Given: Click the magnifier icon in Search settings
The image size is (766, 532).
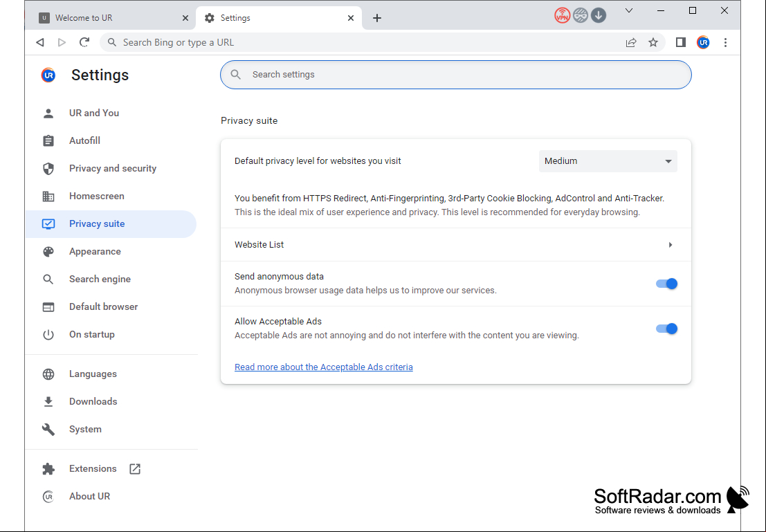Looking at the screenshot, I should [x=235, y=75].
